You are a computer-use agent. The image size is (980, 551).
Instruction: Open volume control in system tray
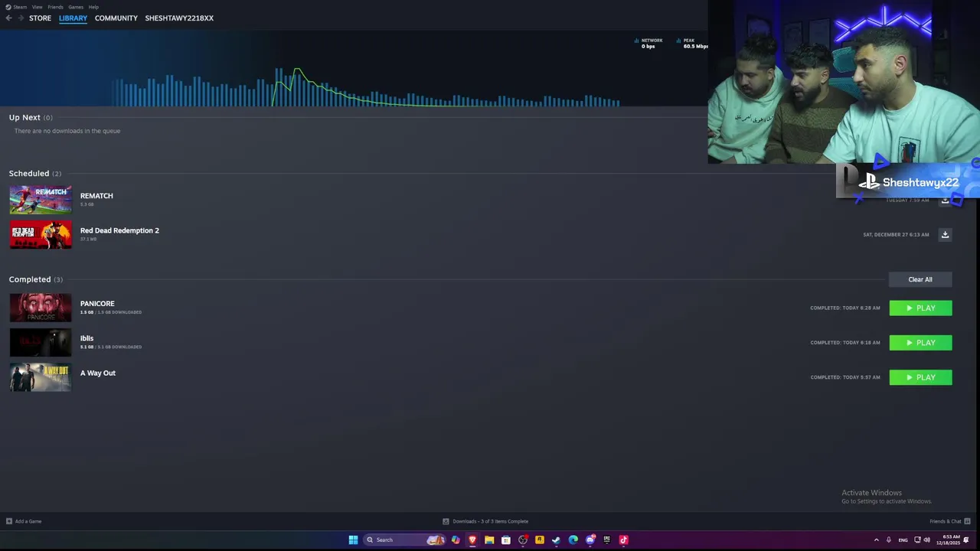[926, 540]
